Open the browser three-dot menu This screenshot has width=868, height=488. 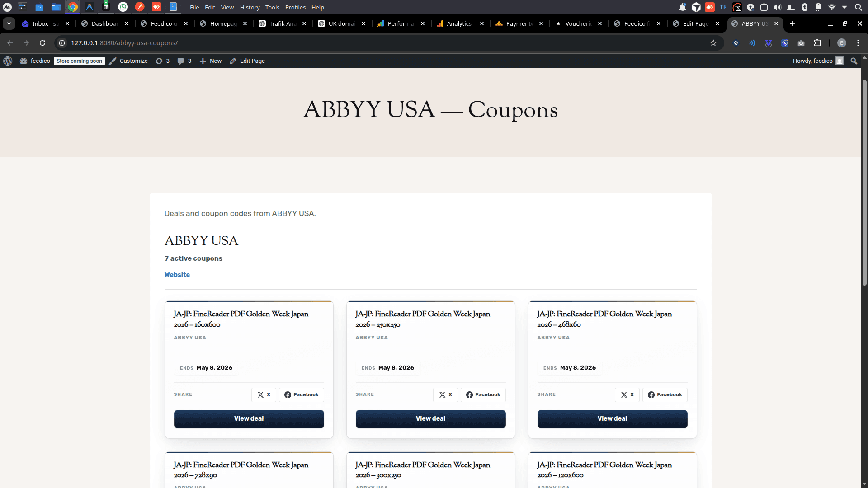858,43
